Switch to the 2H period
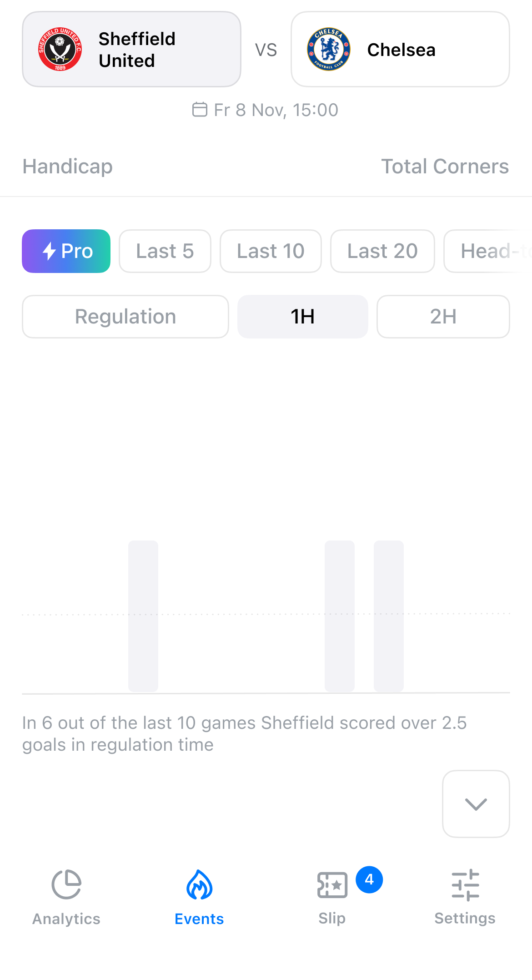The width and height of the screenshot is (532, 980). click(x=443, y=317)
